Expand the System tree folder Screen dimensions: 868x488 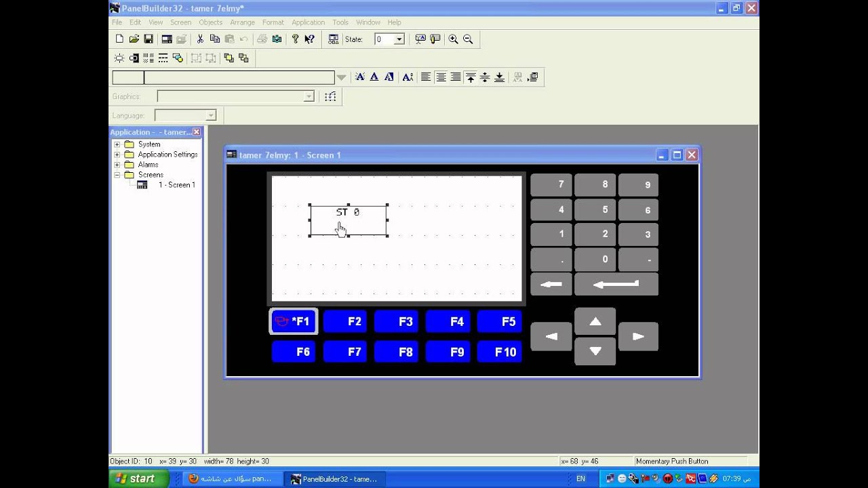coord(117,144)
